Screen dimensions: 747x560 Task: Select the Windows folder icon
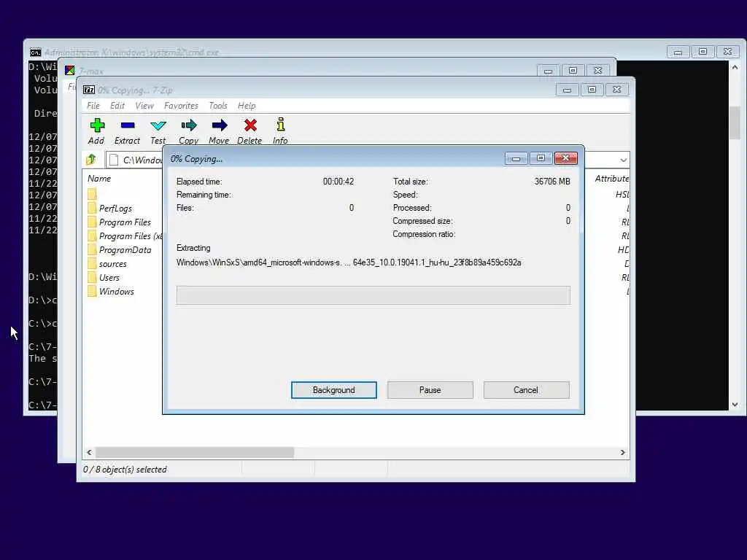pos(92,291)
